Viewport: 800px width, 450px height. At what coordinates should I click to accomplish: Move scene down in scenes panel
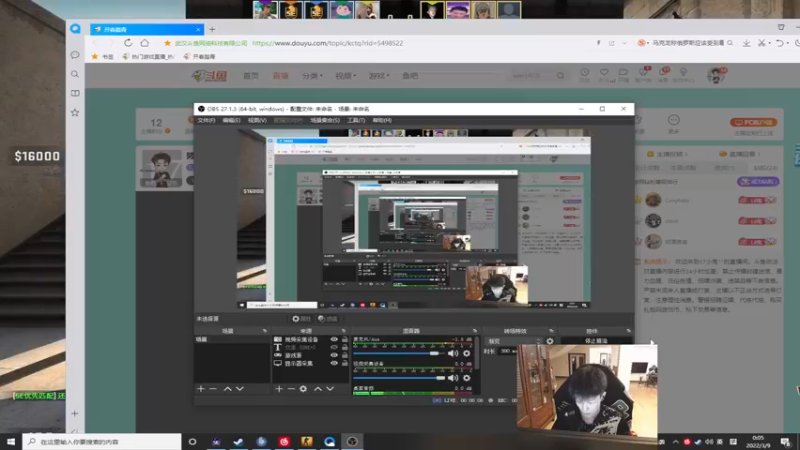[x=240, y=389]
